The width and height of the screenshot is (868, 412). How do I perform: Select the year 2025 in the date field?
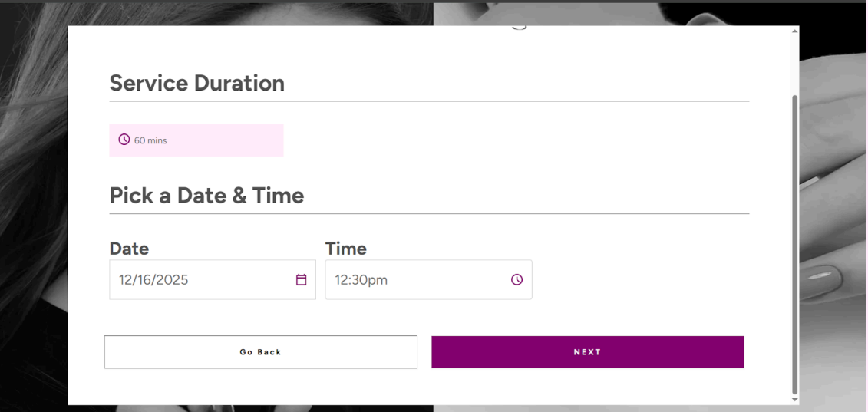[172, 280]
